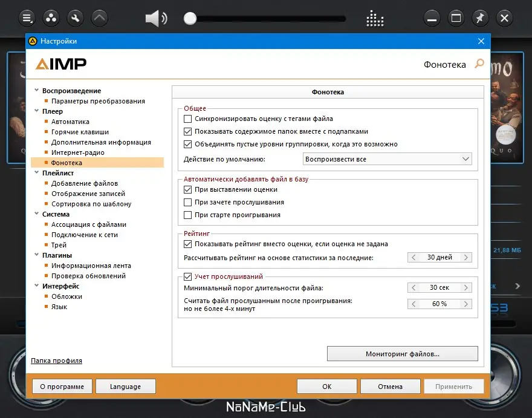Click the collapse-up arrow icon in player
532x418 pixels.
click(99, 18)
